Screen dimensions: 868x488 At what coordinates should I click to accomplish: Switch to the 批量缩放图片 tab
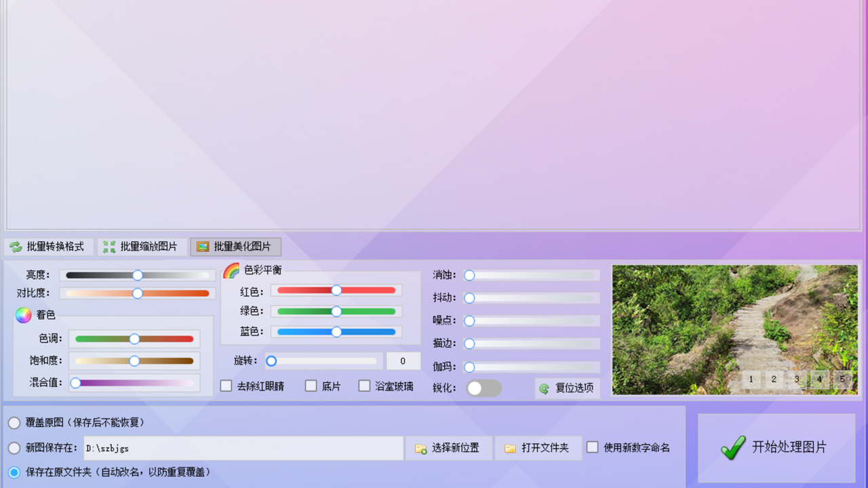pos(142,247)
